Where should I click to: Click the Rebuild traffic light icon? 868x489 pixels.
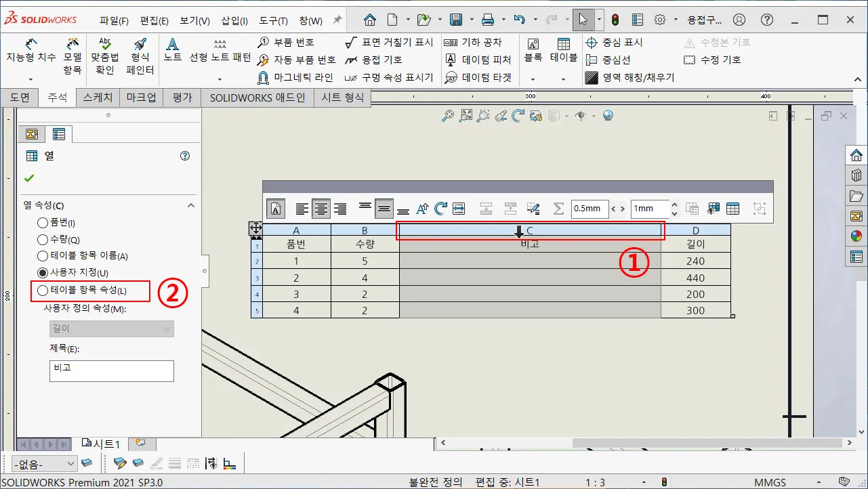click(x=615, y=19)
